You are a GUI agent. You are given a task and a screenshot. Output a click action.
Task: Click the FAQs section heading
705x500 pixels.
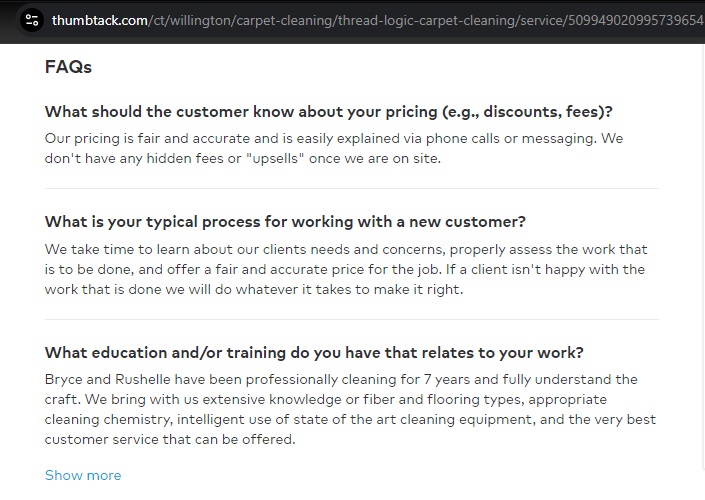tap(68, 67)
